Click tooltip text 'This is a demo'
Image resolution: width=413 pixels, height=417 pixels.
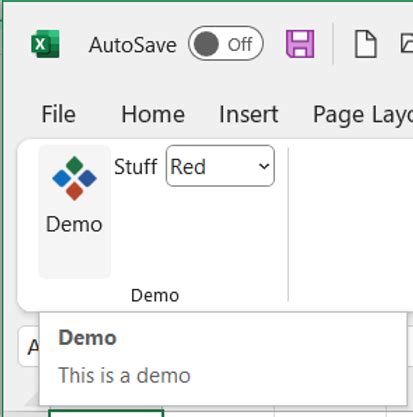pyautogui.click(x=124, y=375)
